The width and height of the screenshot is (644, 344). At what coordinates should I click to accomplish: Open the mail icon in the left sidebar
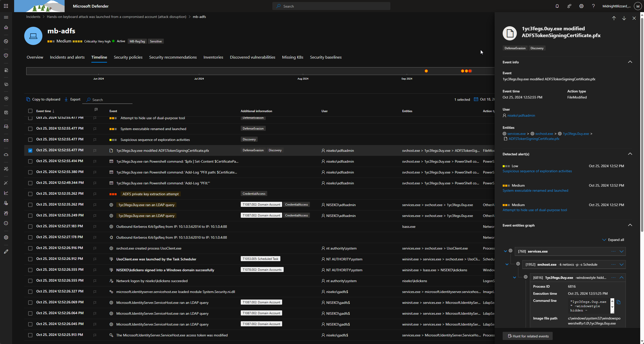[6, 140]
